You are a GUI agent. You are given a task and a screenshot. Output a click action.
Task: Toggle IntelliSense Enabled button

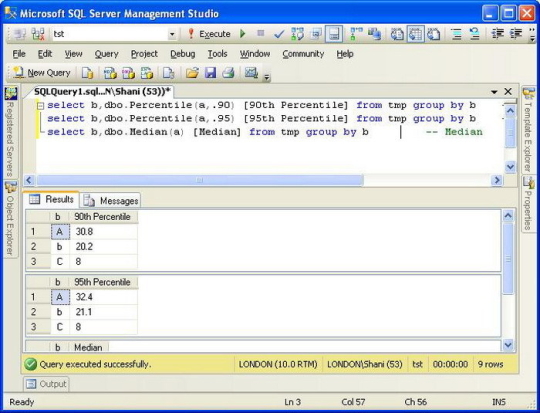tap(334, 34)
